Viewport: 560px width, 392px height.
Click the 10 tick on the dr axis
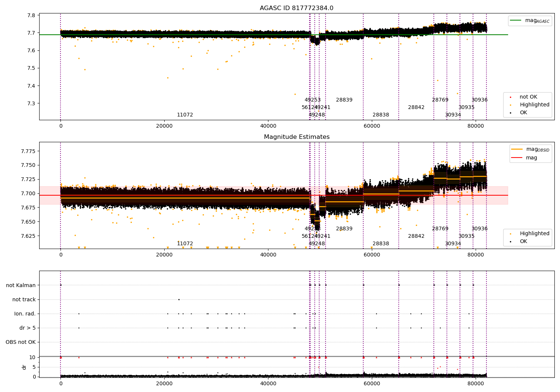pos(32,357)
